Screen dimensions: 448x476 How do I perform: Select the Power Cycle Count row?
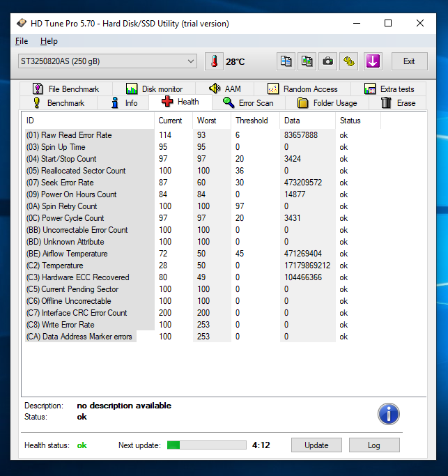[x=203, y=218]
